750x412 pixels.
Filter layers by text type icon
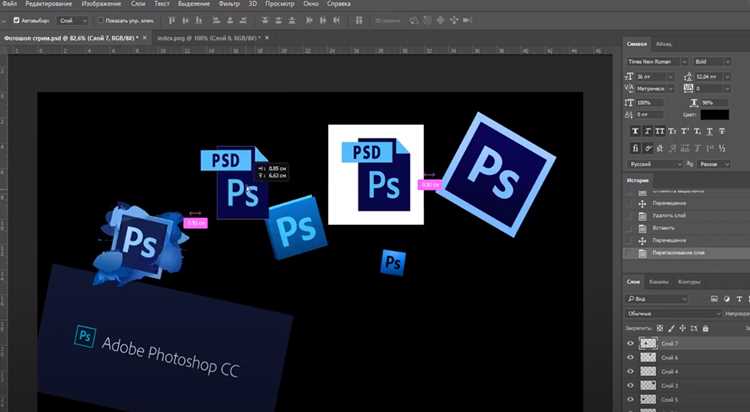point(739,299)
